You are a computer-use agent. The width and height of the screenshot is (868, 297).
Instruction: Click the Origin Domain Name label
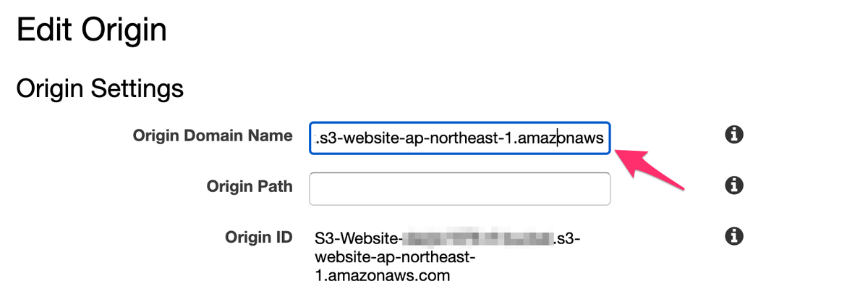click(213, 135)
